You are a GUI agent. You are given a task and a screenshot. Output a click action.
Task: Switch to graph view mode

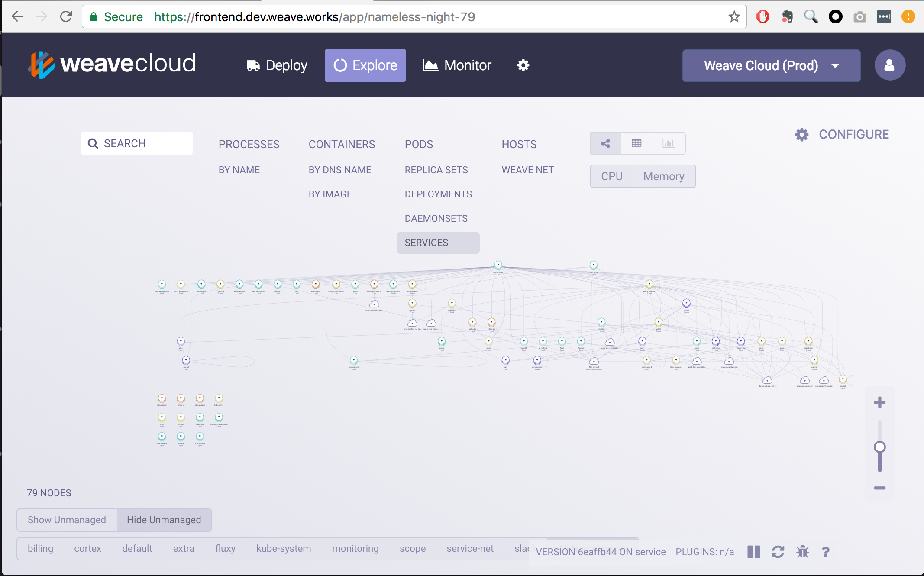[x=605, y=143]
